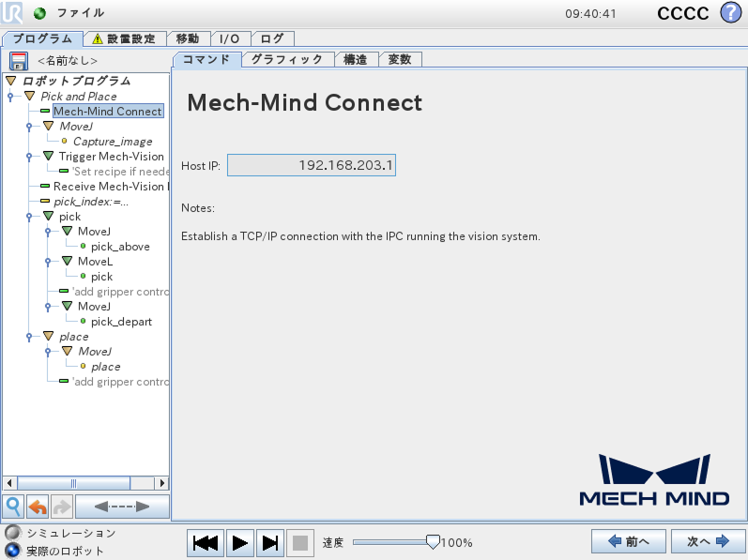Image resolution: width=748 pixels, height=560 pixels.
Task: Switch to the プログラム tab
Action: (42, 38)
